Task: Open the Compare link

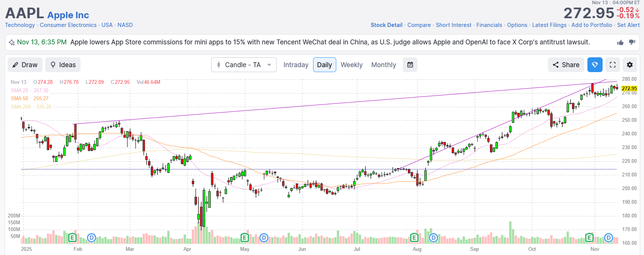Action: (x=419, y=25)
